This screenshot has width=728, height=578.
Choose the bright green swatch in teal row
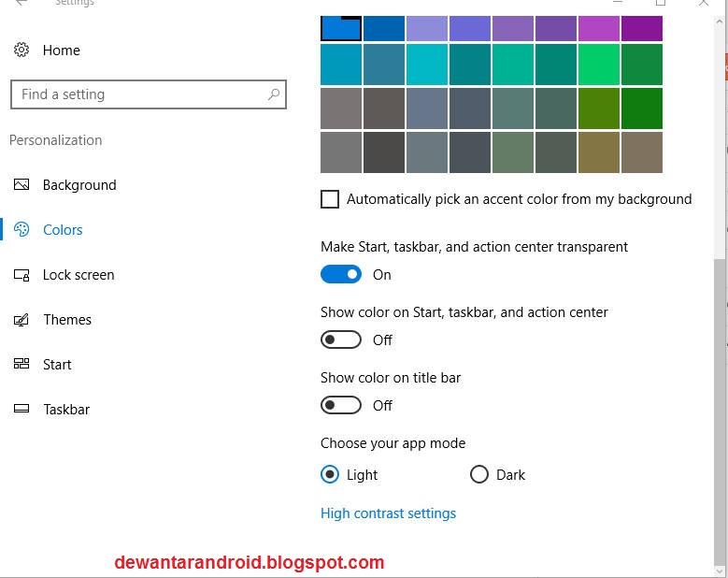coord(599,65)
